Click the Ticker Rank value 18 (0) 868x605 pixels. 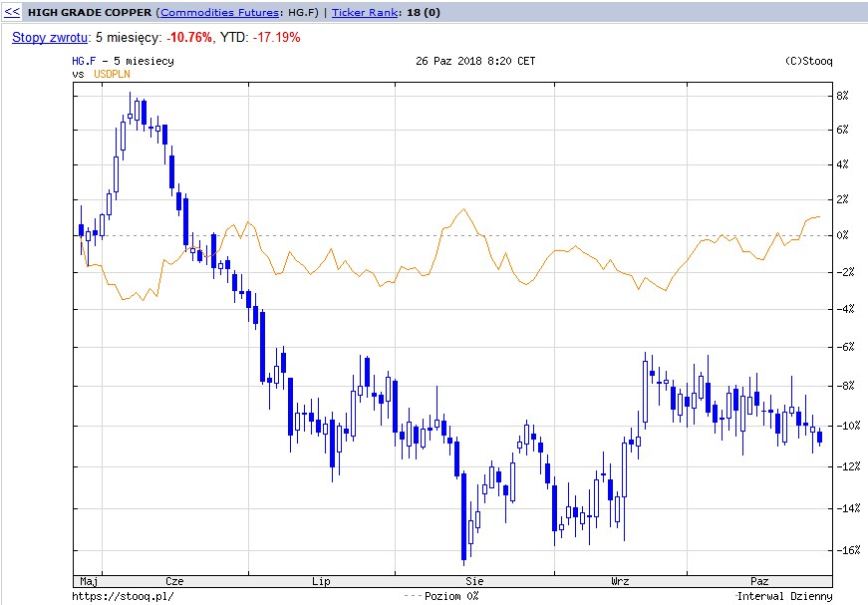tap(424, 12)
